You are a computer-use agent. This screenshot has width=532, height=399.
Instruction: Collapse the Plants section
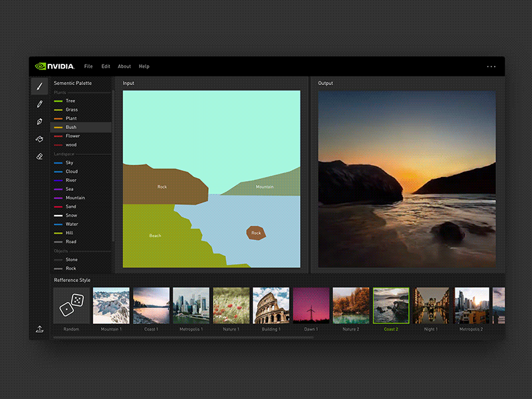pyautogui.click(x=61, y=92)
